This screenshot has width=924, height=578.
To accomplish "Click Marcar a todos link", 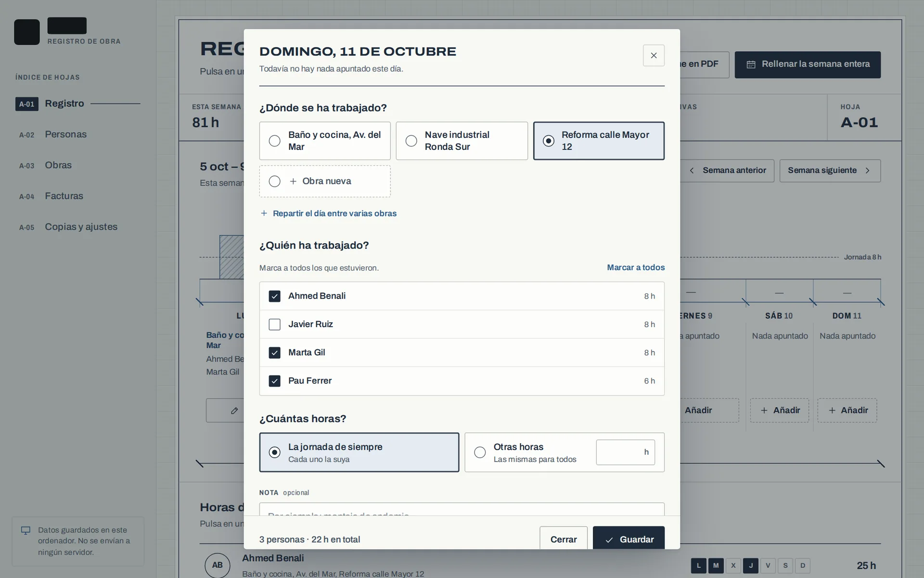I will pos(636,267).
